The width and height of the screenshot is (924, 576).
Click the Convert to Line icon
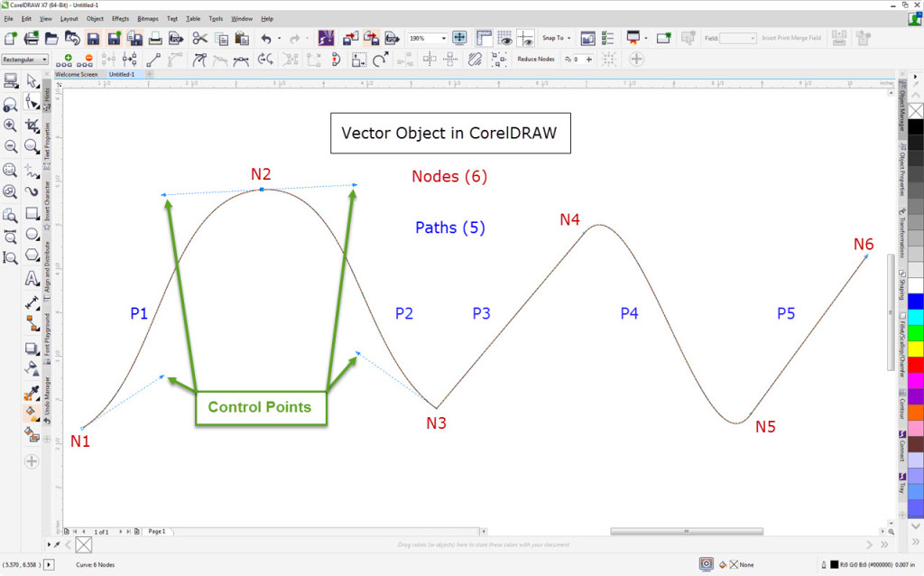[153, 60]
